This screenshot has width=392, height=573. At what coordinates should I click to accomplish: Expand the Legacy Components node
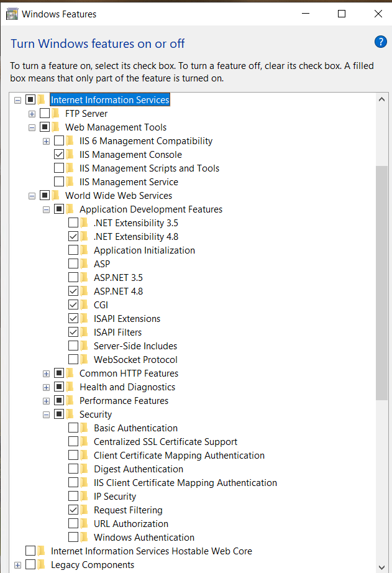[x=17, y=564]
